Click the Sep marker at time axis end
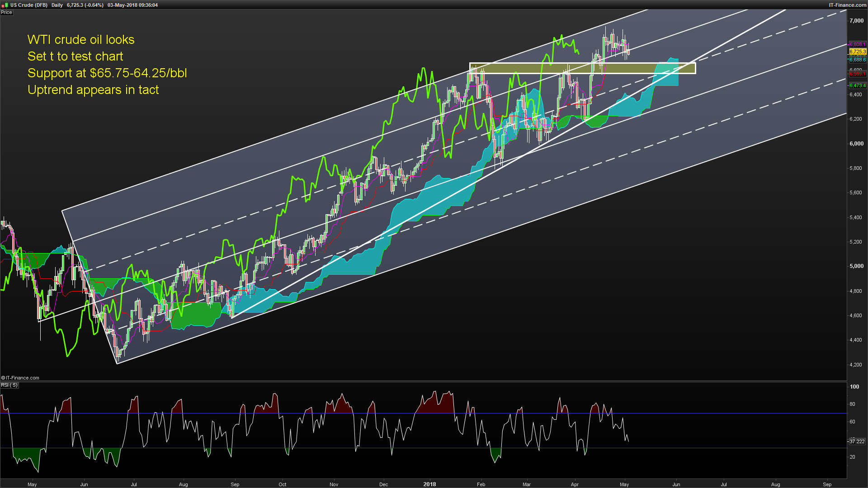 827,484
